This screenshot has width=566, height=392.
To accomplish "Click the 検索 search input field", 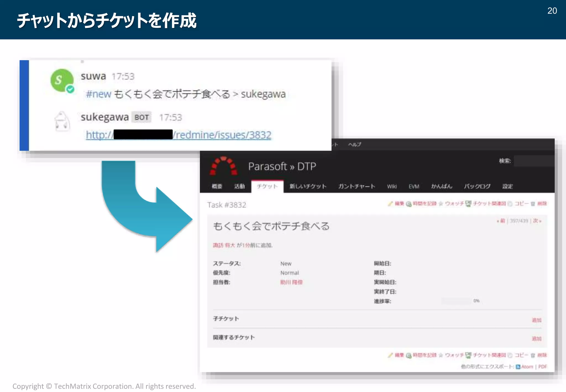I will pos(534,161).
